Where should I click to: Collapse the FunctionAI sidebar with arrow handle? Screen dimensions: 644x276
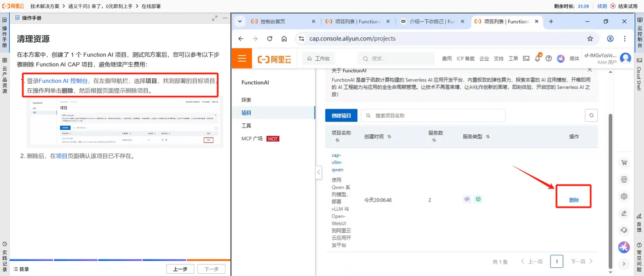[318, 172]
